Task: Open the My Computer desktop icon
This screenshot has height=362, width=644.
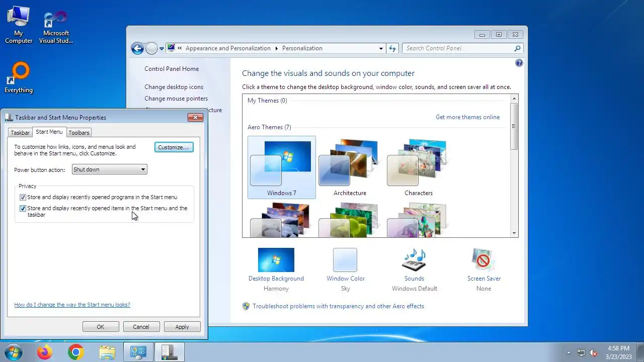Action: 19,25
